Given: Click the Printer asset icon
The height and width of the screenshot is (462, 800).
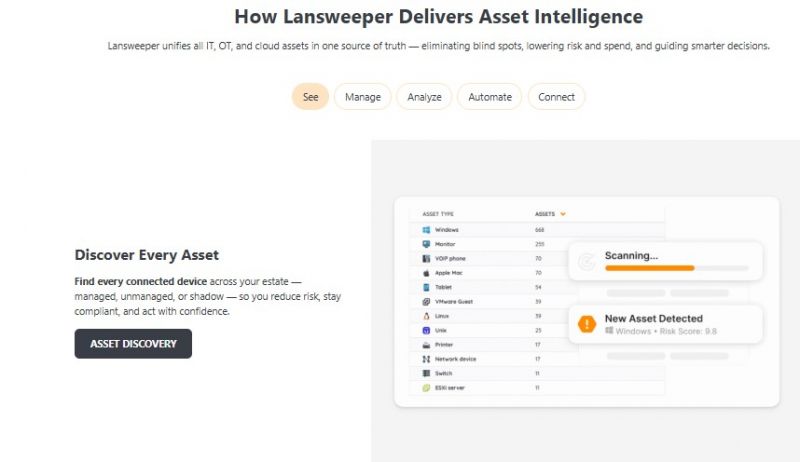Looking at the screenshot, I should pyautogui.click(x=426, y=345).
